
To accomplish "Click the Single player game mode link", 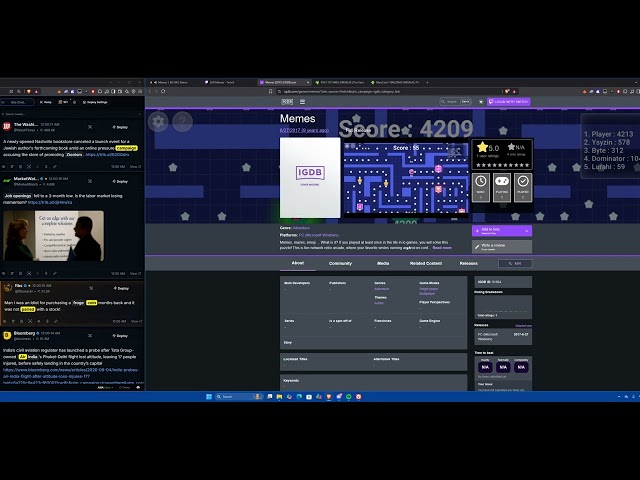I will [x=429, y=289].
